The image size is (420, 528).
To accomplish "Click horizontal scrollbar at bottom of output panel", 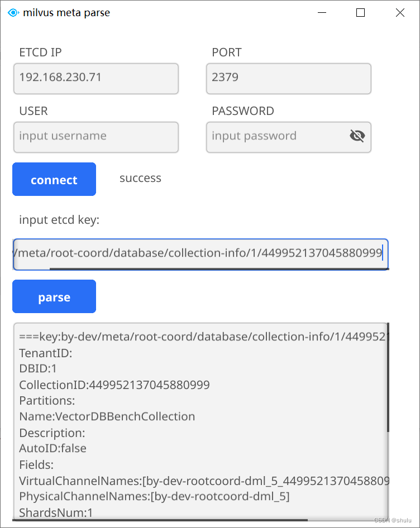I will [160, 520].
